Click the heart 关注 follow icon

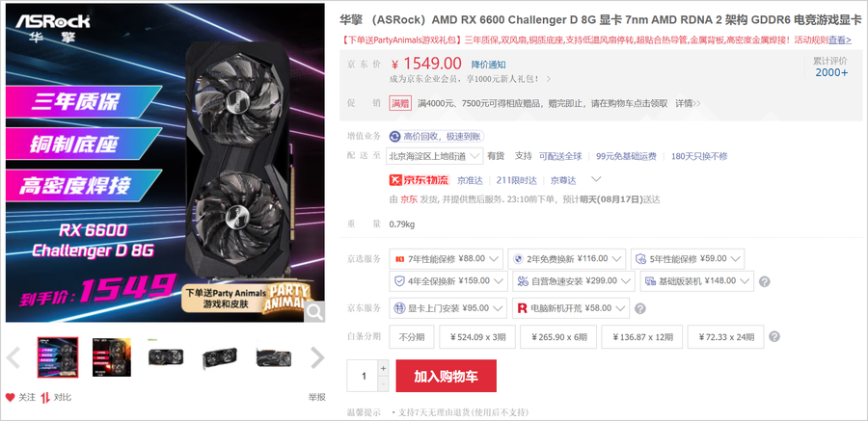10,397
